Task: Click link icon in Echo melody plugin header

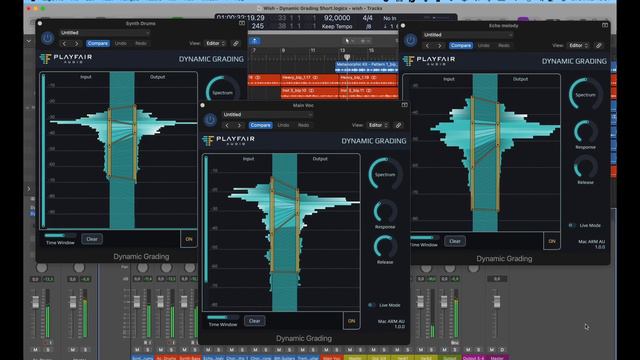Action: pos(599,45)
